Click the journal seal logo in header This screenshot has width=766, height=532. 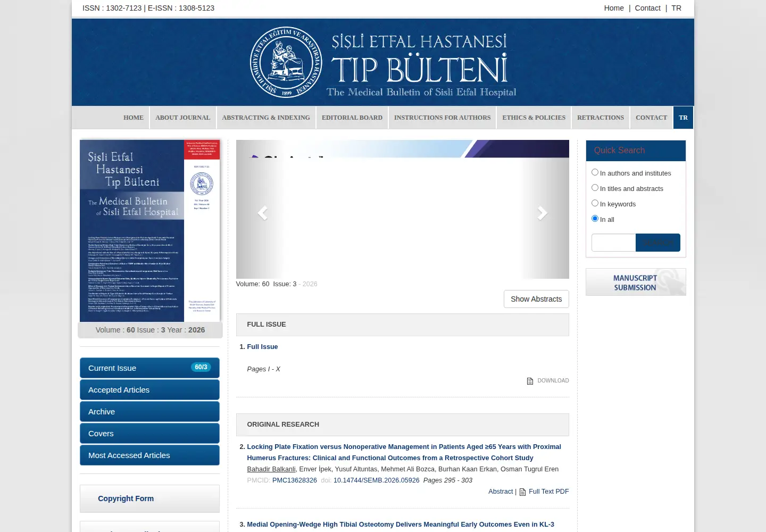286,62
